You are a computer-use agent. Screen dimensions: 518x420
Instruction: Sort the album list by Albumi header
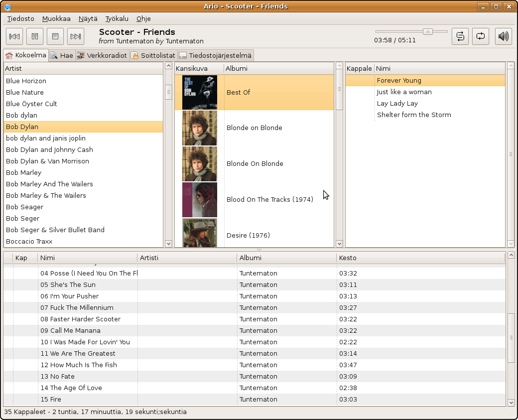(237, 68)
